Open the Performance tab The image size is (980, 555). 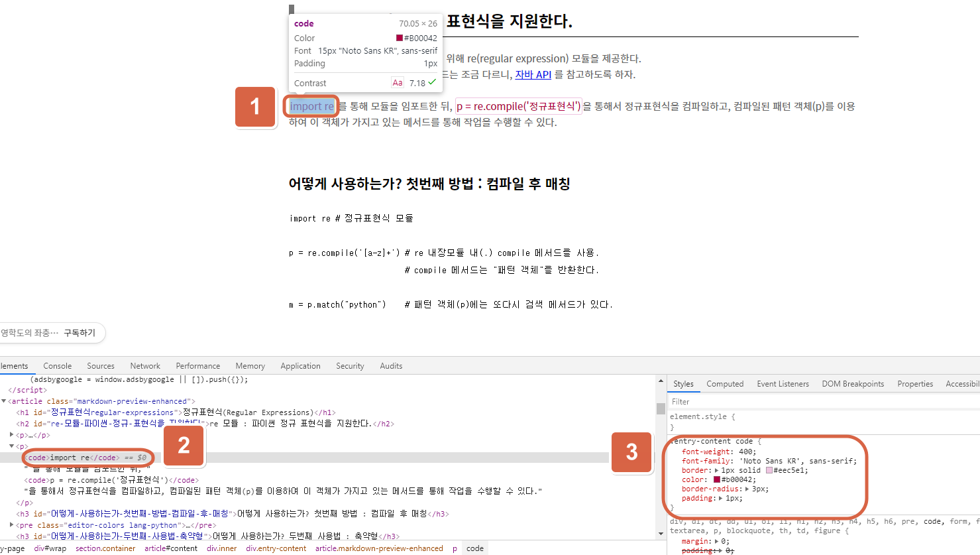(x=198, y=366)
